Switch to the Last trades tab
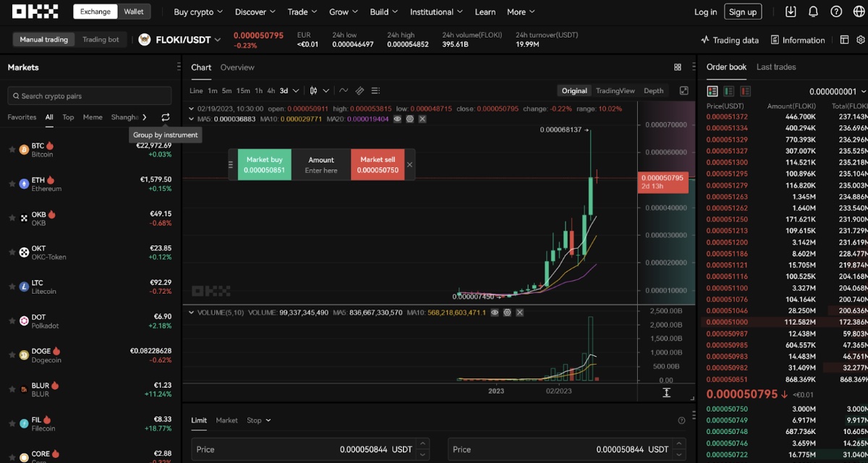Image resolution: width=868 pixels, height=463 pixels. coord(776,67)
